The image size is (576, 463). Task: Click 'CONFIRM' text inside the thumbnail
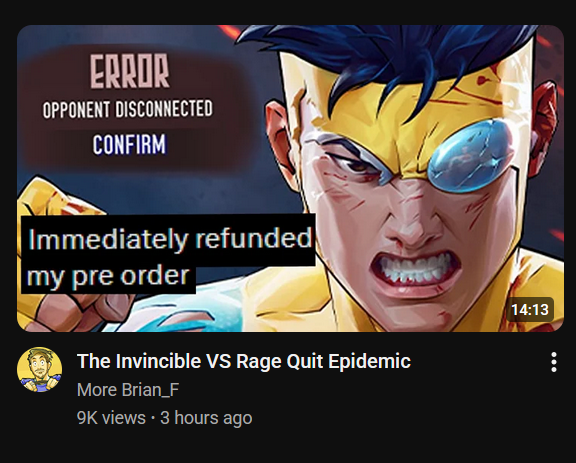click(129, 144)
